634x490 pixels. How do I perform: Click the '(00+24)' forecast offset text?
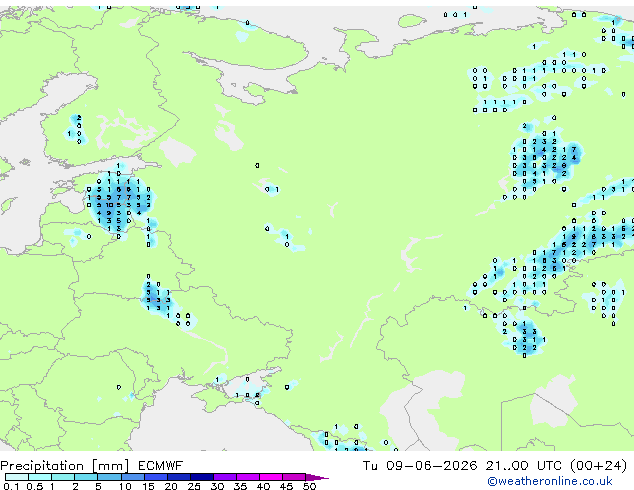598,466
